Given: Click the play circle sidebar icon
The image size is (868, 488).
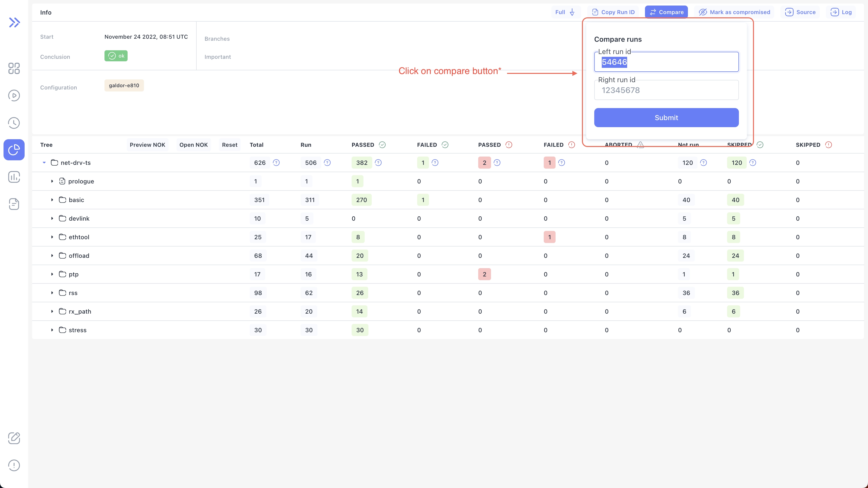Looking at the screenshot, I should [x=14, y=95].
